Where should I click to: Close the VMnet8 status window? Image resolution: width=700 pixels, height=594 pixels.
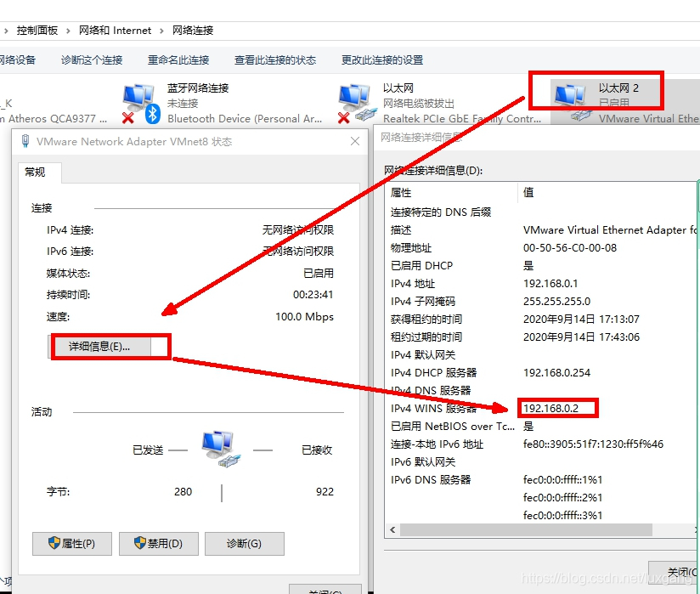coord(355,142)
